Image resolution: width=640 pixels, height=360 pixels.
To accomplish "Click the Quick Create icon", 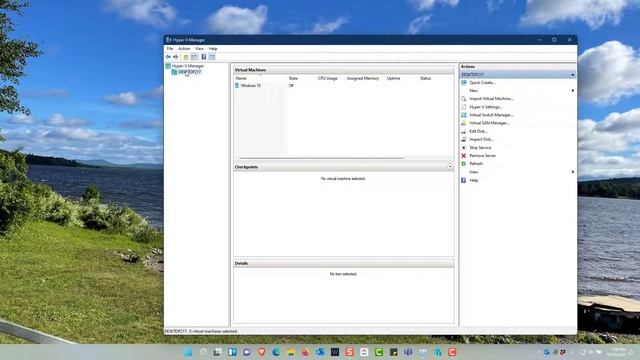I will tap(464, 82).
